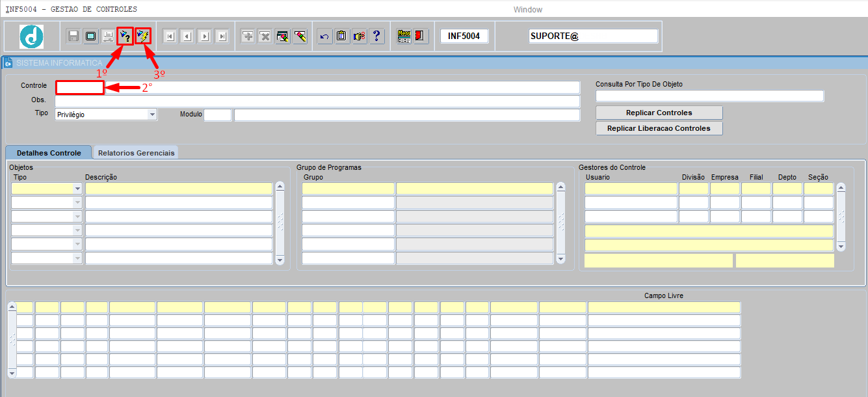
Task: Click the undo arrow toolbar icon
Action: pos(324,36)
